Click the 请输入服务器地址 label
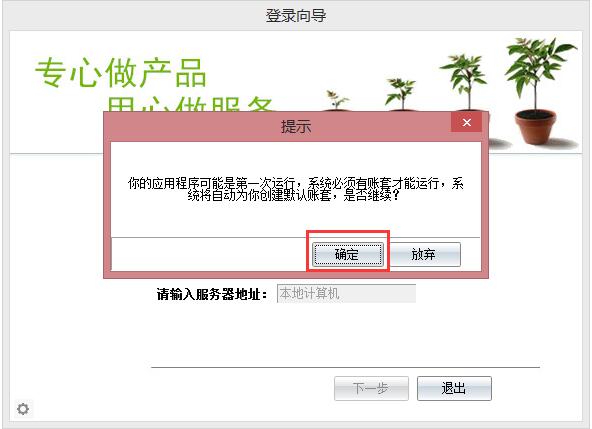 pos(213,294)
